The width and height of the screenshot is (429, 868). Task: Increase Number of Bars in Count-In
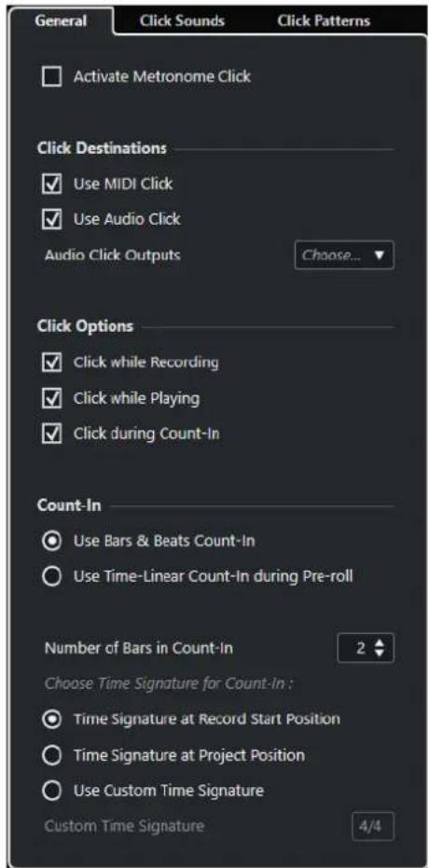[380, 644]
